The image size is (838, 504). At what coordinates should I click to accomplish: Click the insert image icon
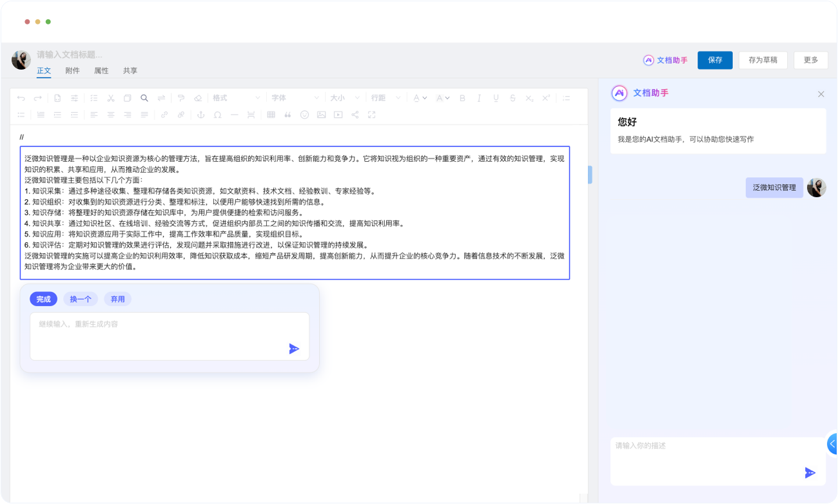pyautogui.click(x=321, y=115)
